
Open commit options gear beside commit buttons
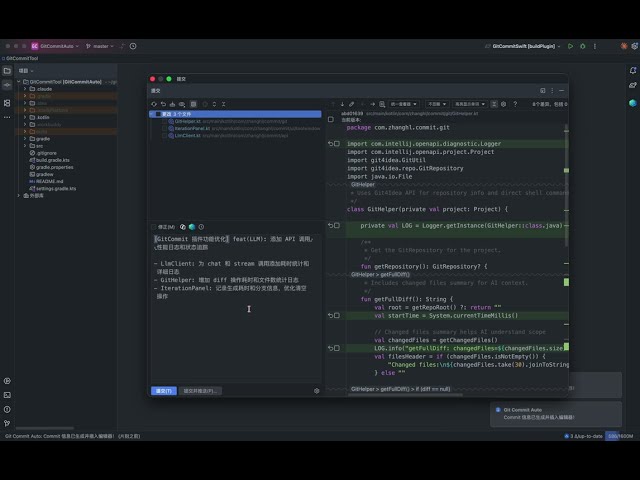(x=317, y=391)
